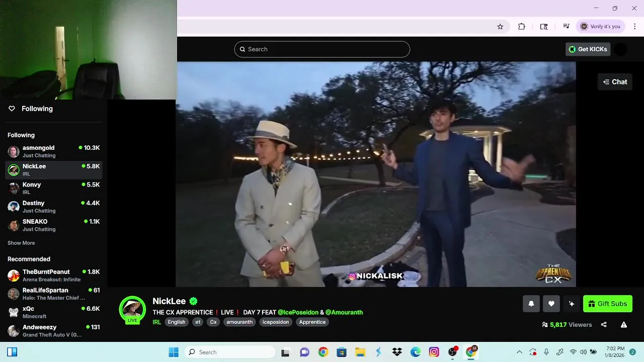The height and width of the screenshot is (362, 644).
Task: Open the @Amouranth mention link
Action: [x=344, y=312]
